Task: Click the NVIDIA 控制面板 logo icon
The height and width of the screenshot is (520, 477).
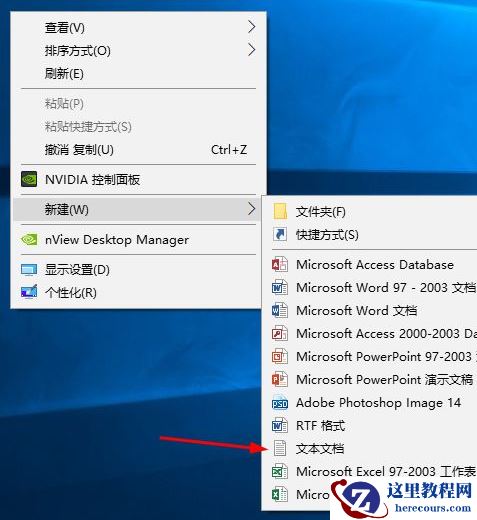Action: pyautogui.click(x=29, y=179)
